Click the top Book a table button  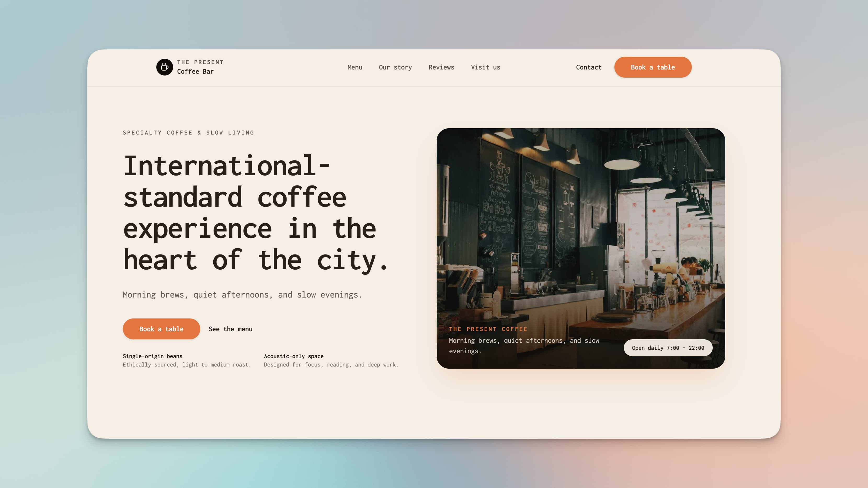pos(653,67)
